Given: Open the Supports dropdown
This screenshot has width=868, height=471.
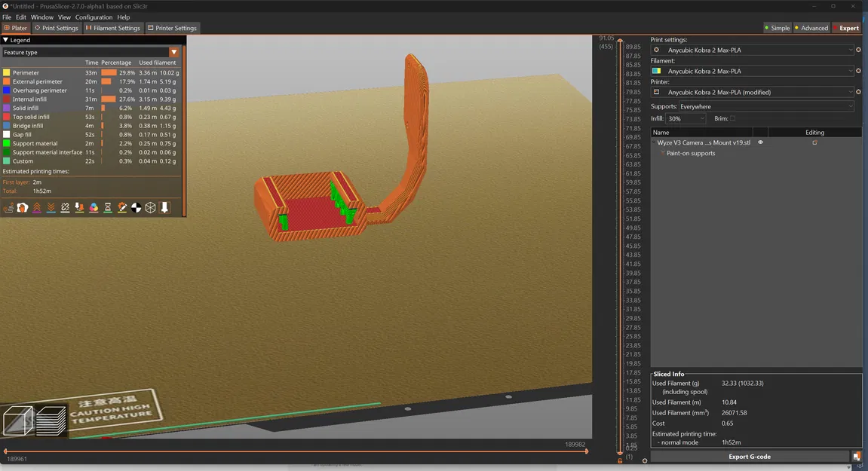Looking at the screenshot, I should click(766, 106).
